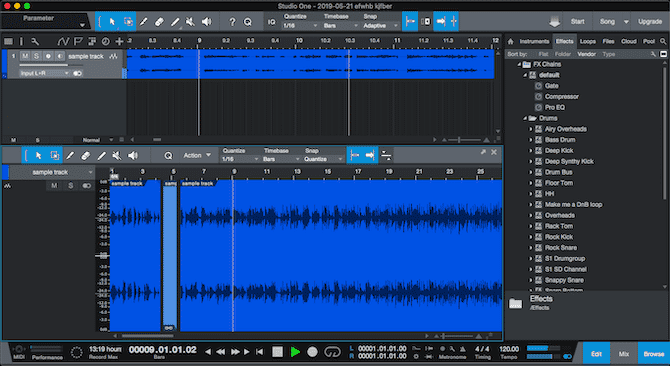The width and height of the screenshot is (670, 366).
Task: Expand the Airy Overheads preset
Action: click(x=531, y=129)
